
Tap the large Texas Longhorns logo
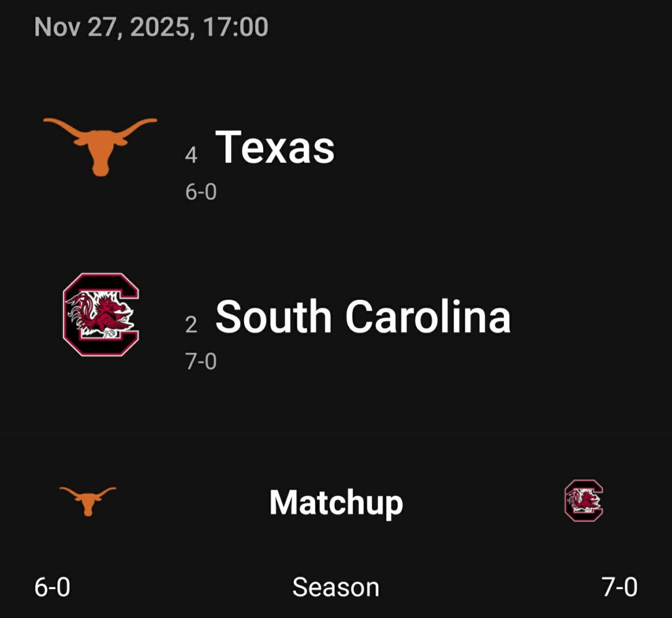pos(100,145)
